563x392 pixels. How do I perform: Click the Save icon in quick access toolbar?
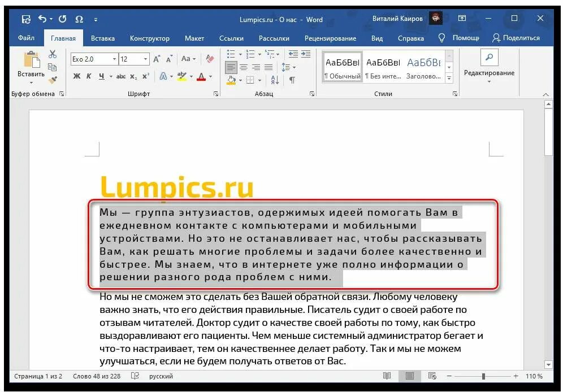tap(26, 19)
